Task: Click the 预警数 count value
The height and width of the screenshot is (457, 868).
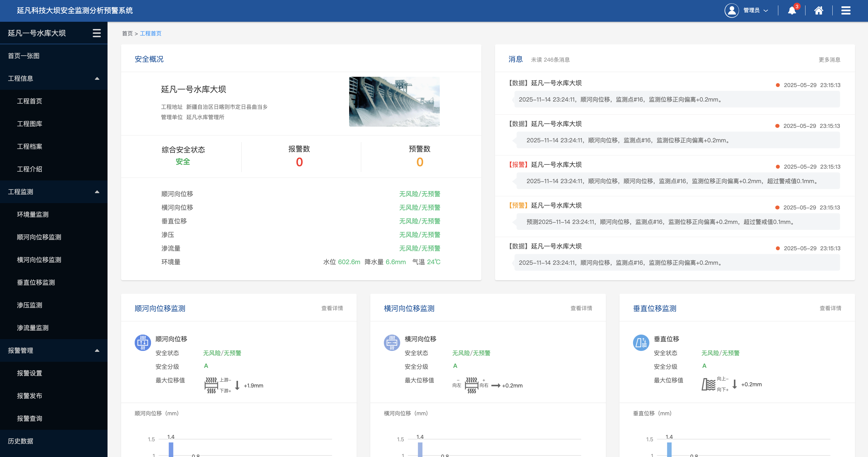Action: (x=420, y=162)
